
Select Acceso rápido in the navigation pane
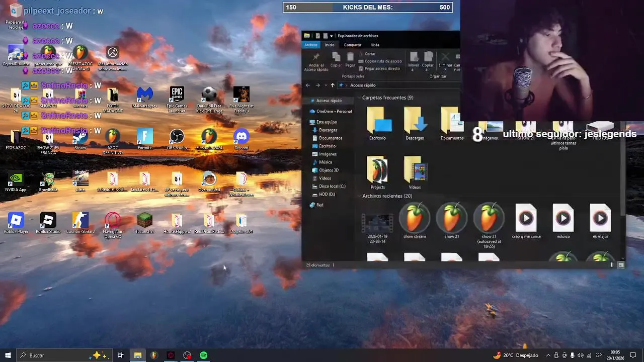pyautogui.click(x=329, y=101)
